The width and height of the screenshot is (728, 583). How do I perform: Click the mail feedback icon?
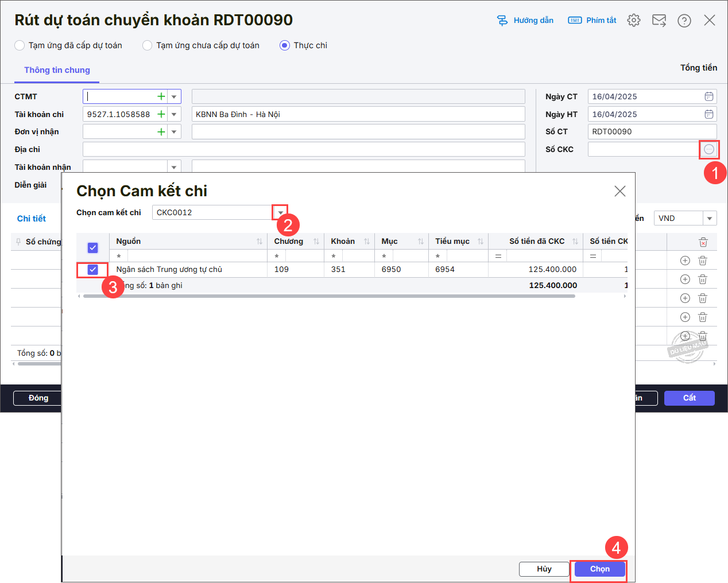point(659,21)
